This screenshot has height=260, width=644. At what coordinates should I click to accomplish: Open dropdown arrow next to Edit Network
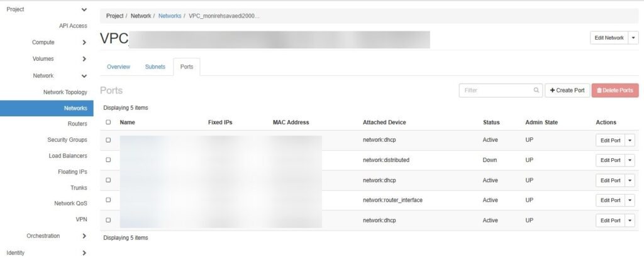click(633, 38)
